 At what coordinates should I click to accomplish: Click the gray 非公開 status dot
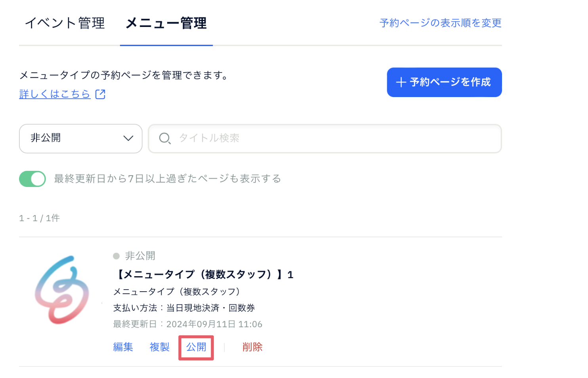(116, 256)
